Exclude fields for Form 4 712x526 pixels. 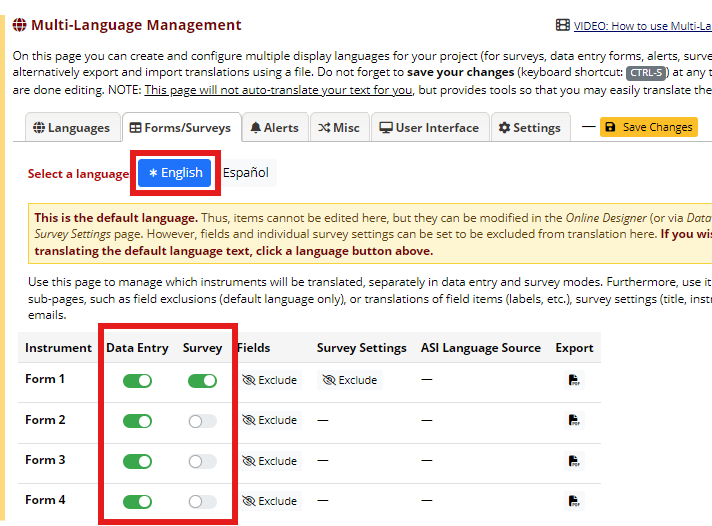tap(270, 501)
